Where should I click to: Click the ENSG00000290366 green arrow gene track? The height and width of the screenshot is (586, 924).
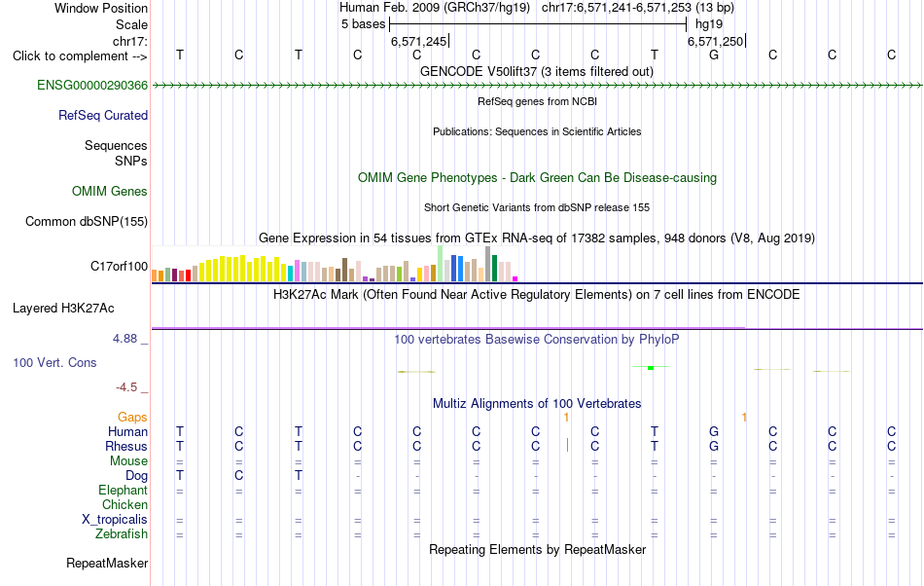tap(537, 86)
